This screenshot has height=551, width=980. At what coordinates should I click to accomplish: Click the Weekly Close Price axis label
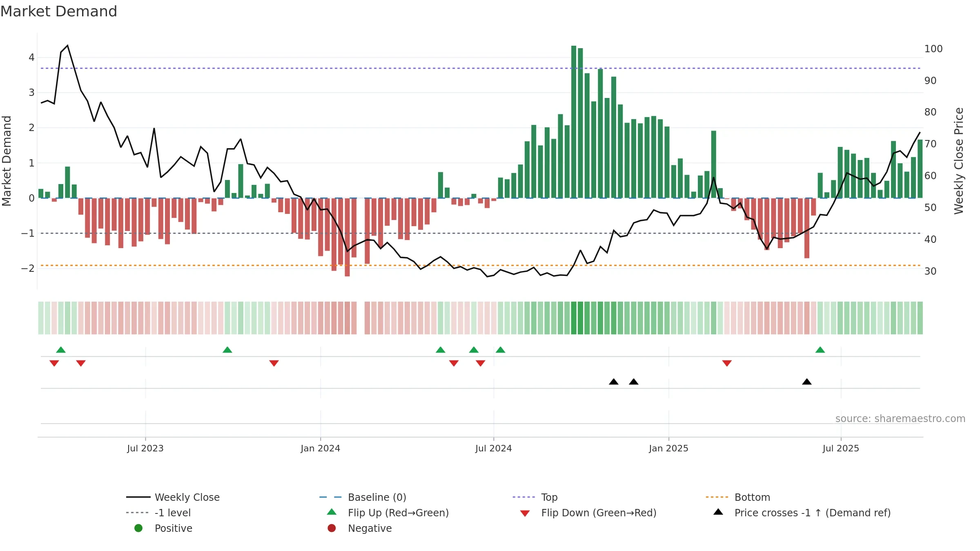[959, 161]
